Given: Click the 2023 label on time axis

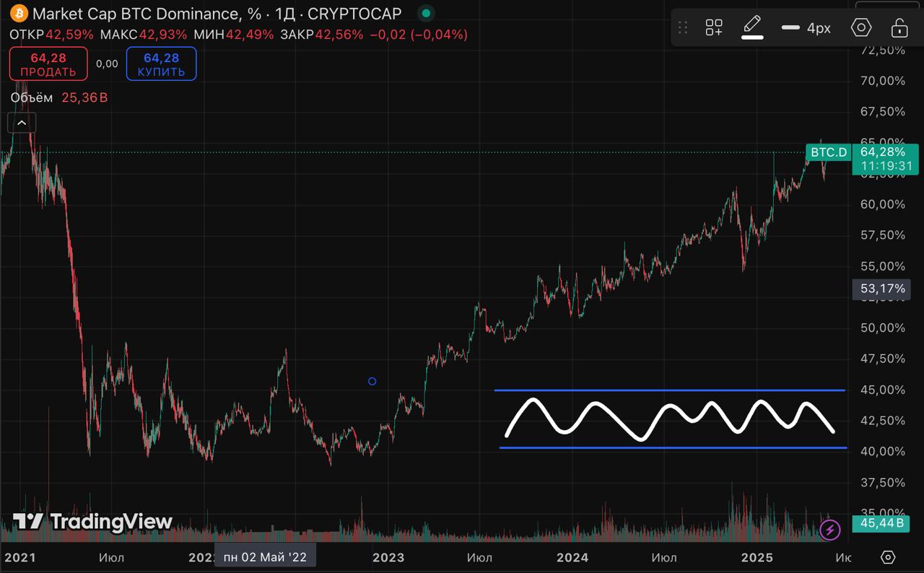Looking at the screenshot, I should [388, 558].
